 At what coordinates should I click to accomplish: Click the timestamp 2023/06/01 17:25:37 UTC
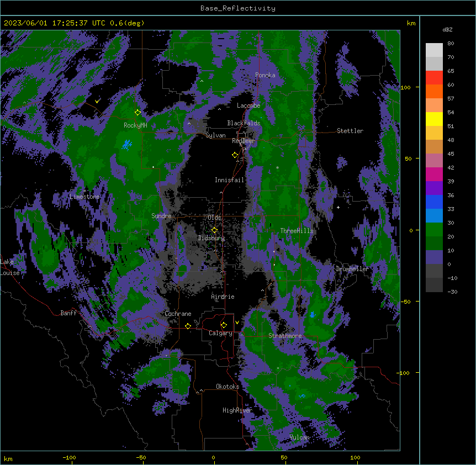[55, 23]
